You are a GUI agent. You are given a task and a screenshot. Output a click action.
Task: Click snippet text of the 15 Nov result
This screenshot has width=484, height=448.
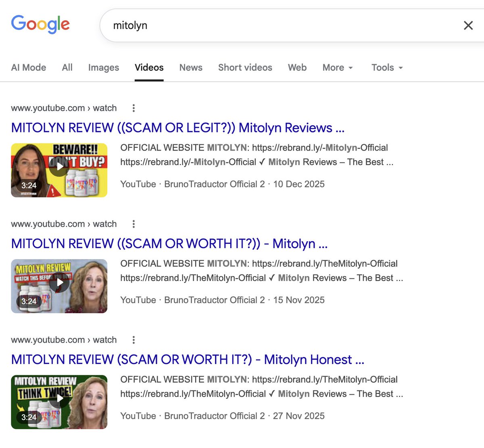point(262,271)
